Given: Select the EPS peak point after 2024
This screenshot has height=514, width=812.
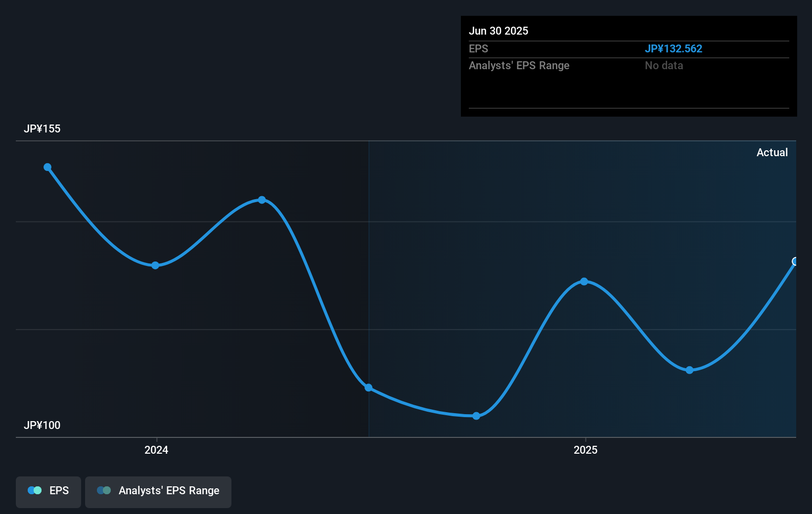Looking at the screenshot, I should tap(262, 200).
